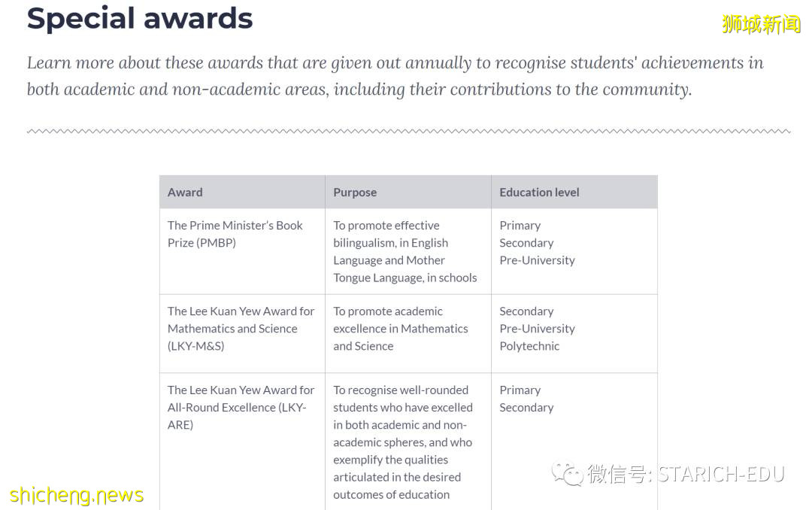
Task: Click the WeChat logo icon in the watermark
Action: [x=568, y=474]
